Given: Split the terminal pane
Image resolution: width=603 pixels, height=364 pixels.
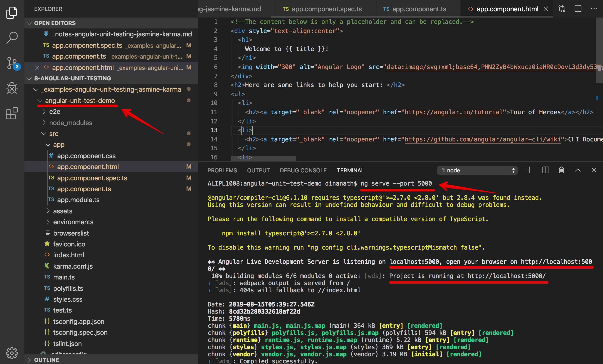Looking at the screenshot, I should point(545,170).
